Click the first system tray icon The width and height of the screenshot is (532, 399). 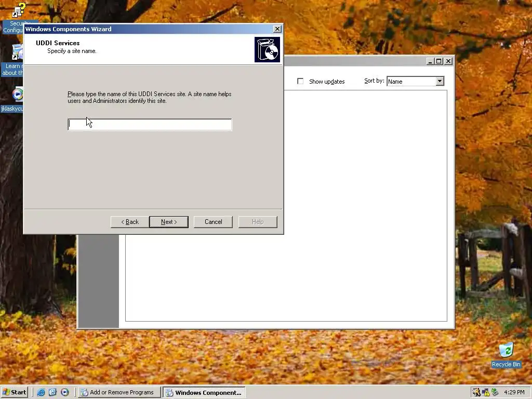tap(476, 392)
